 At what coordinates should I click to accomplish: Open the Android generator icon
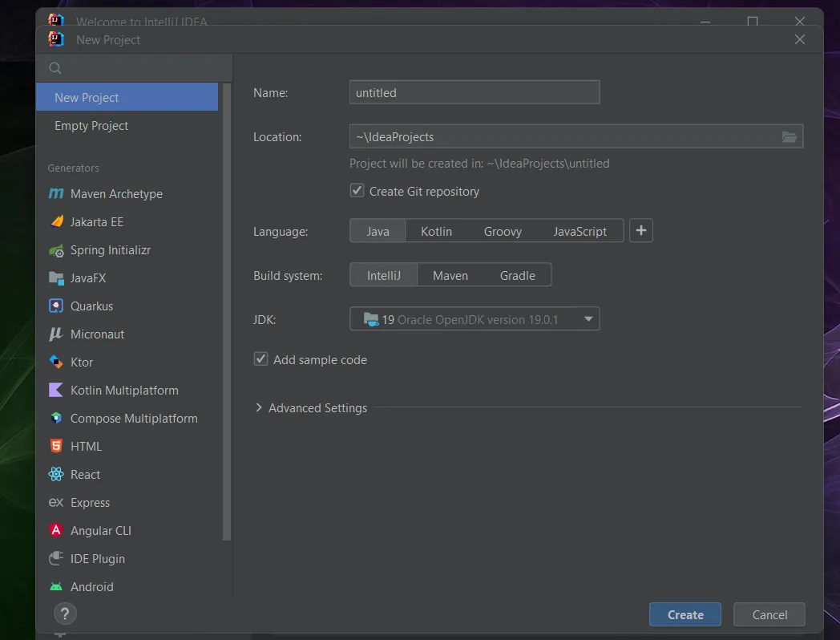(56, 587)
